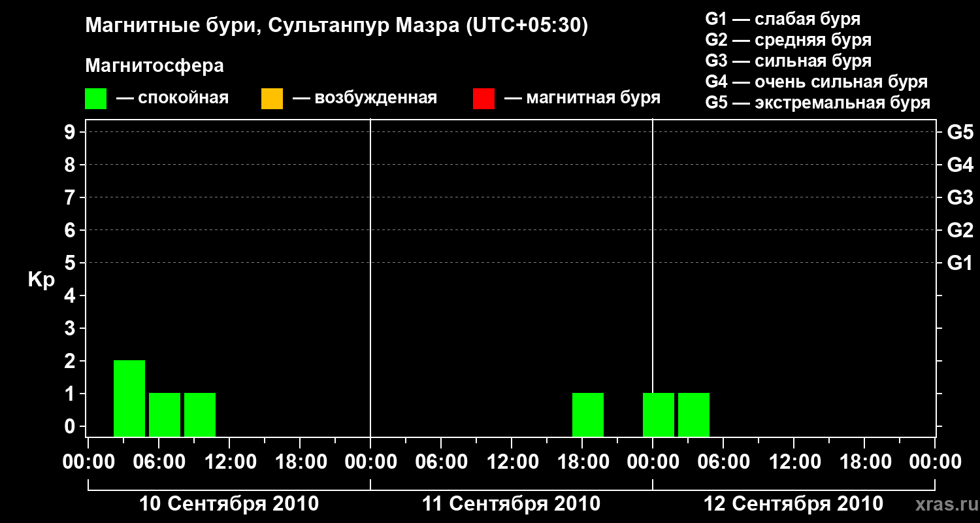Click the 'G1' label on the right axis
The image size is (980, 523).
(960, 263)
